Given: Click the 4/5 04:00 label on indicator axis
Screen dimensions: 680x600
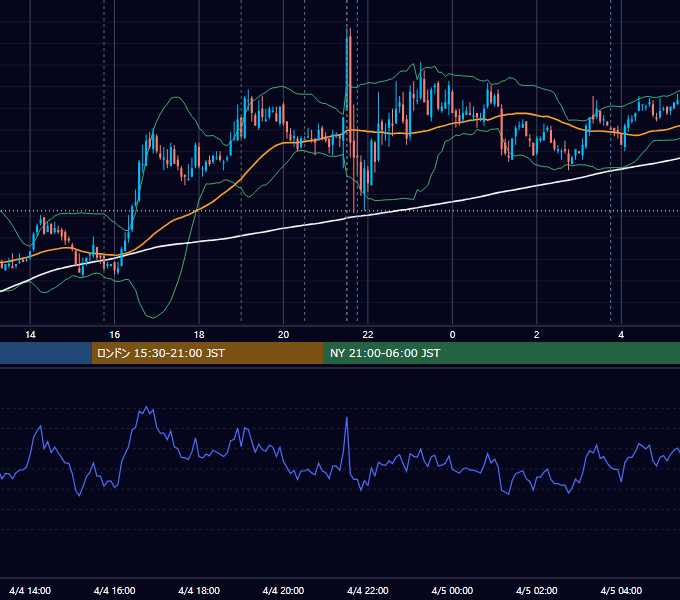Looking at the screenshot, I should pyautogui.click(x=621, y=590).
